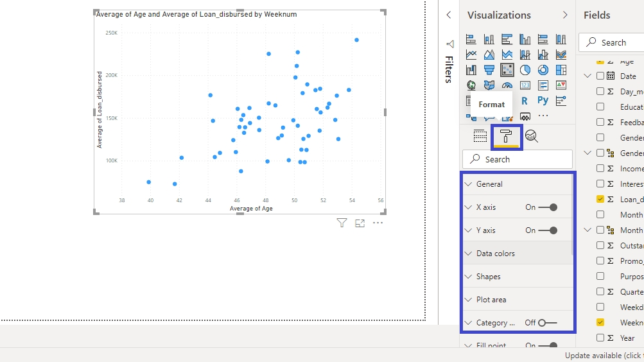Check the Year field checkbox
Viewport: 644px width, 362px height.
[600, 338]
